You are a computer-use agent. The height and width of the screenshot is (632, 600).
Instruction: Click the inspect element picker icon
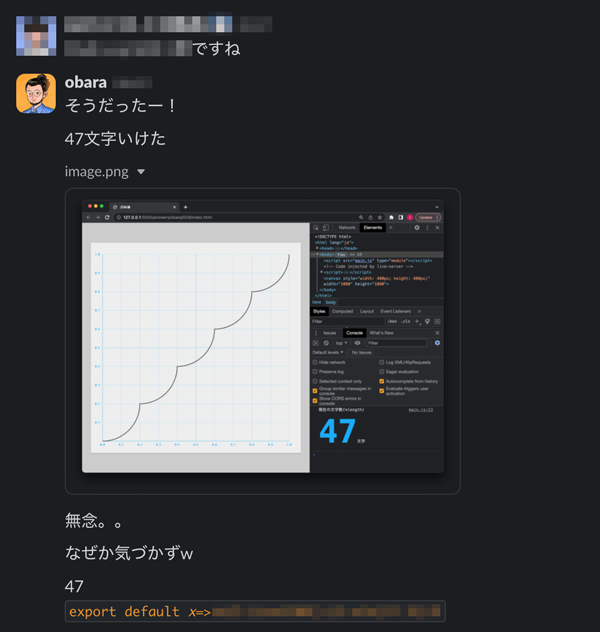316,228
